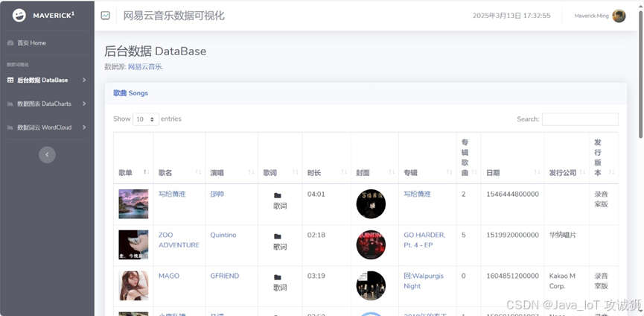Viewport: 644px width, 316px height.
Task: Sort table by 专辑歌曲 column arrows
Action: click(474, 172)
